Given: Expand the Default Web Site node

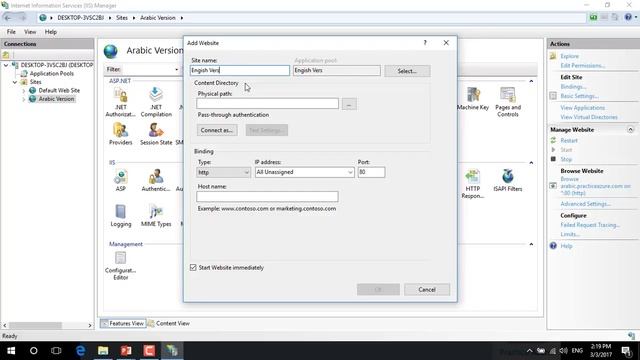Looking at the screenshot, I should click(23, 91).
